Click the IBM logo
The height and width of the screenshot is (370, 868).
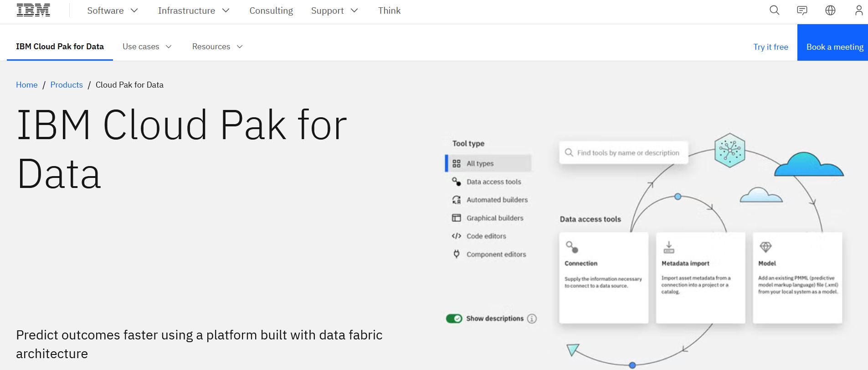(33, 10)
